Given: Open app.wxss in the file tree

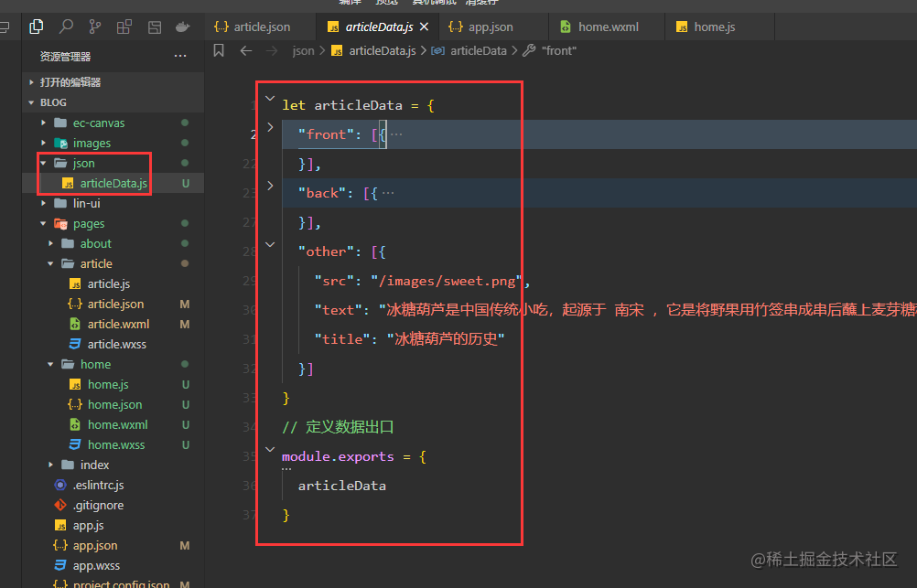Looking at the screenshot, I should point(113,566).
